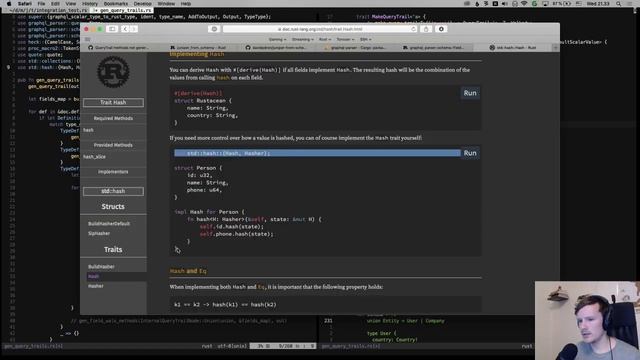Switch to the std::hash::Hash Rust tab
Viewport: 640px width, 360px height.
(513, 48)
